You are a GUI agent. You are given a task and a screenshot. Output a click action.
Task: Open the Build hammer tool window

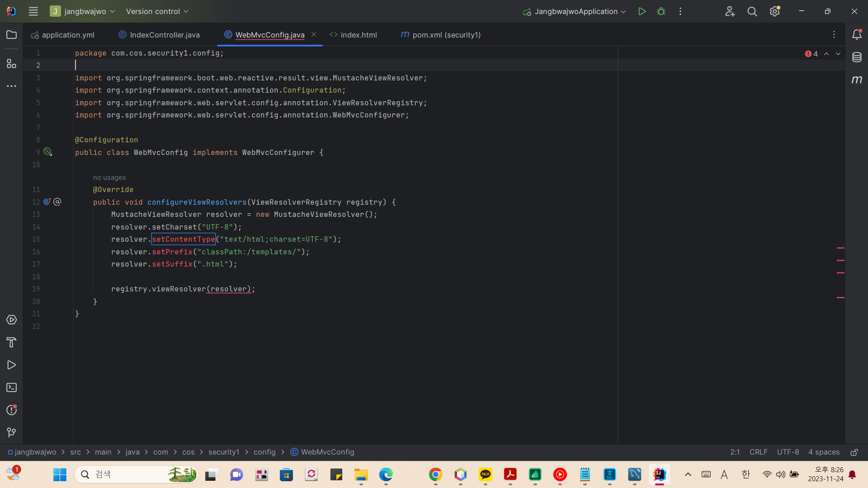tap(12, 343)
